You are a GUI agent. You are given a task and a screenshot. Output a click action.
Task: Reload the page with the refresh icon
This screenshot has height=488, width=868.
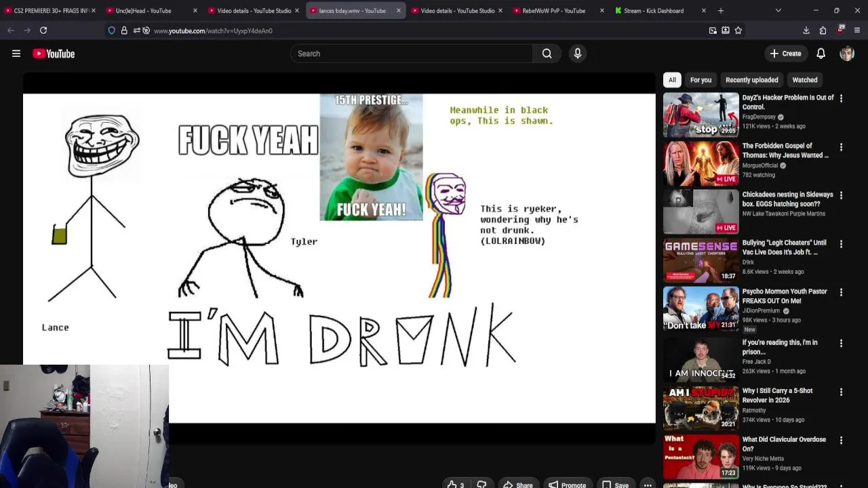point(43,30)
